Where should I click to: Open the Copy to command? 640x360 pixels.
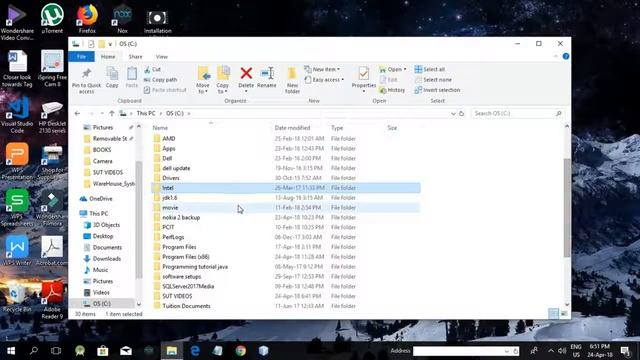[x=223, y=80]
